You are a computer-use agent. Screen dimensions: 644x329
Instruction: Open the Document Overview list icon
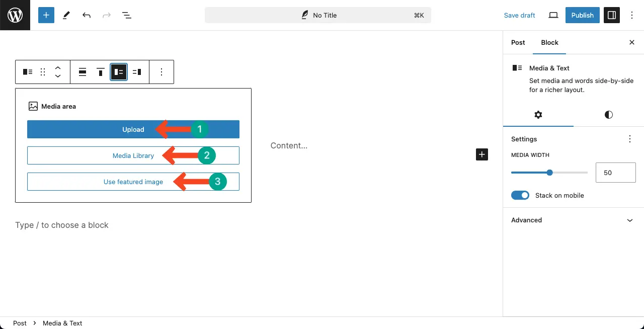pos(127,15)
